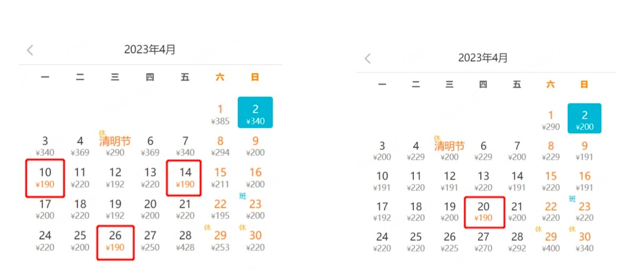
Task: Select April 4 priced ¥369
Action: tap(80, 146)
